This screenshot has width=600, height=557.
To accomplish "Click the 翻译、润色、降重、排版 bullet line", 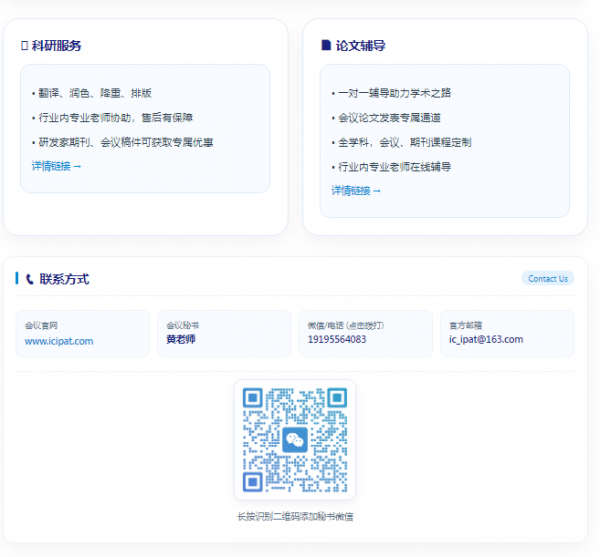I will 92,93.
